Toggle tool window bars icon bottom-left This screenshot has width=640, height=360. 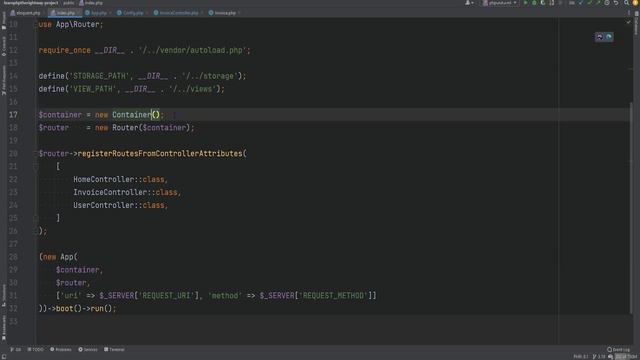point(4,357)
